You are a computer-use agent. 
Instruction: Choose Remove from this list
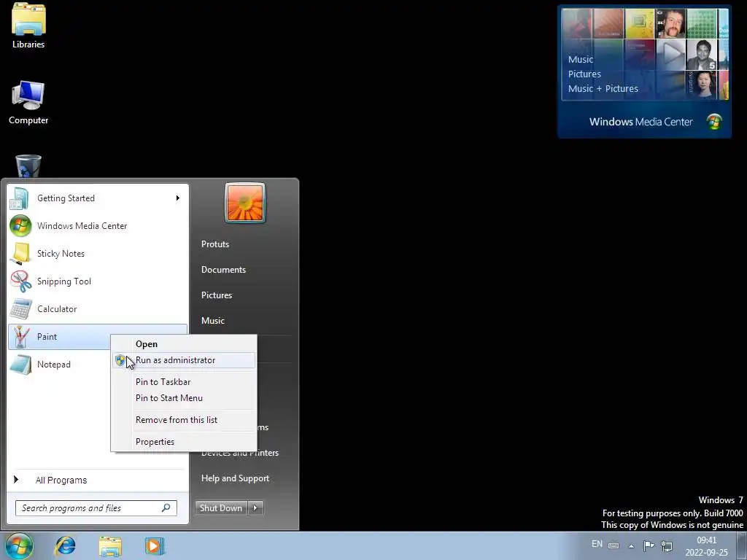184,420
